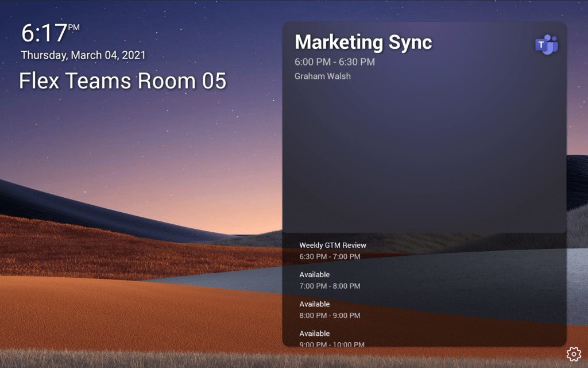Click organizer name Graham Walsh
Image resolution: width=588 pixels, height=368 pixels.
coord(322,76)
